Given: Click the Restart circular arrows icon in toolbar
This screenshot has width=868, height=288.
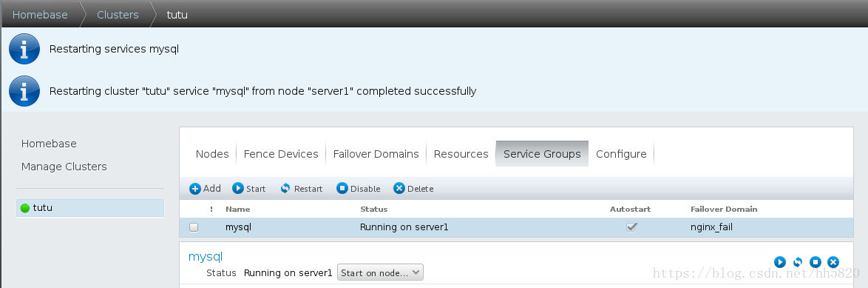Looking at the screenshot, I should coord(285,188).
